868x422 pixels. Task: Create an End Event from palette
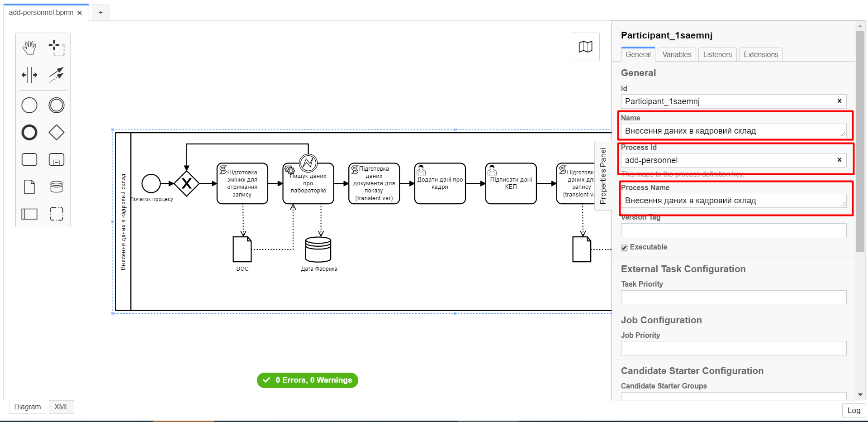(29, 133)
